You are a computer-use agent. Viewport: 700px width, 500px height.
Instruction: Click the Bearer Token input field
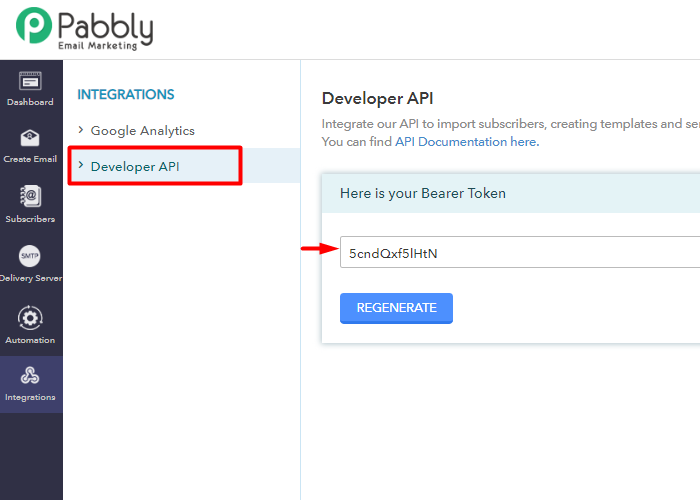coord(520,252)
